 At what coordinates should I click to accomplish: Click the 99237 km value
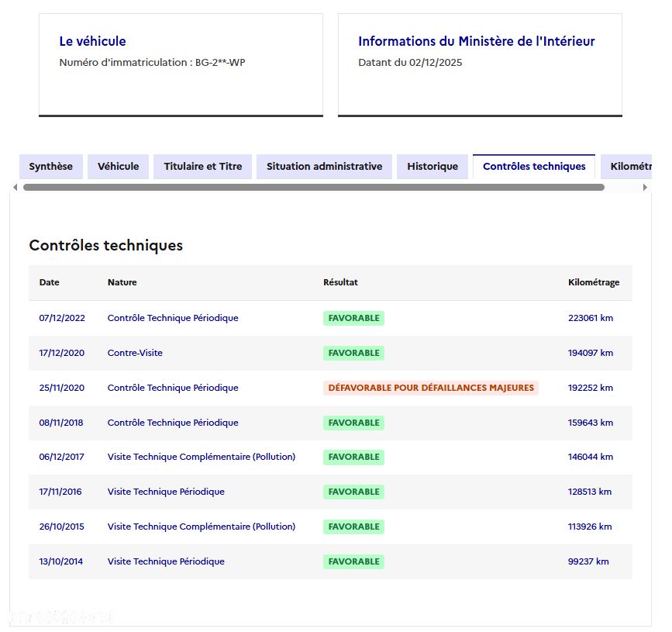tap(588, 561)
